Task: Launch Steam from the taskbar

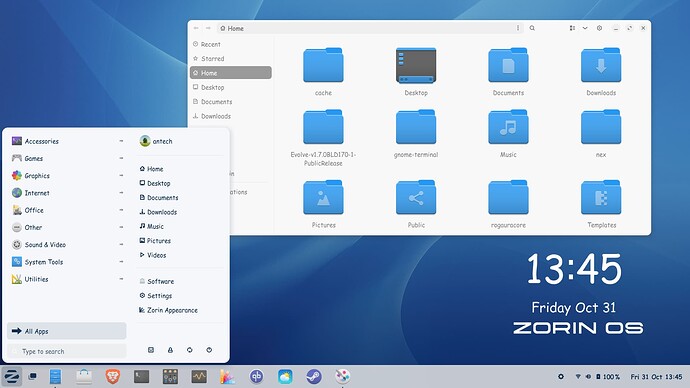Action: click(x=314, y=377)
